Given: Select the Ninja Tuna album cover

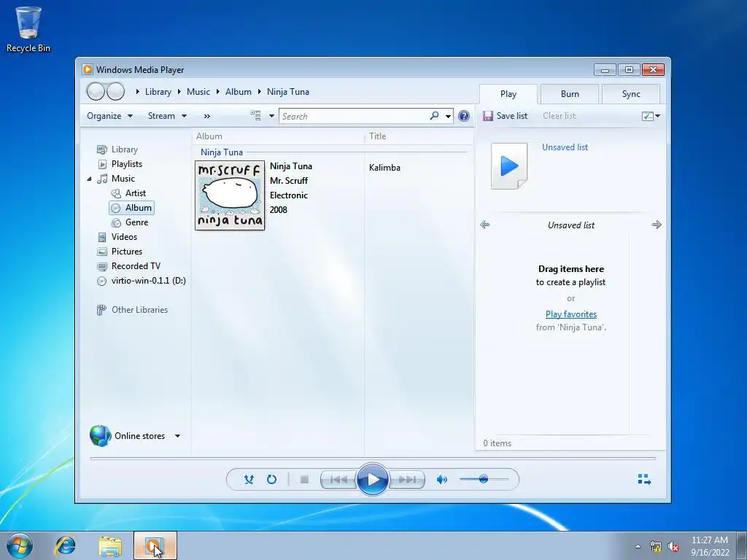Looking at the screenshot, I should [x=230, y=195].
